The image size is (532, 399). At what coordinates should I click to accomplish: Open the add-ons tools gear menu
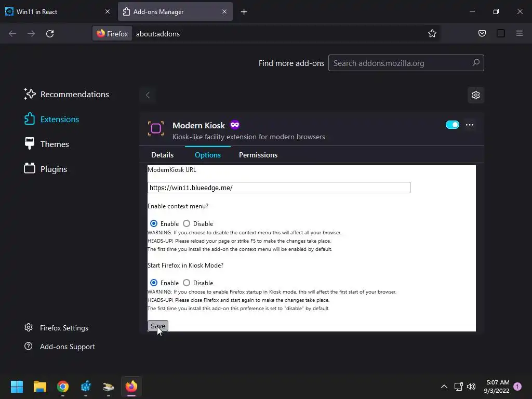pos(476,95)
